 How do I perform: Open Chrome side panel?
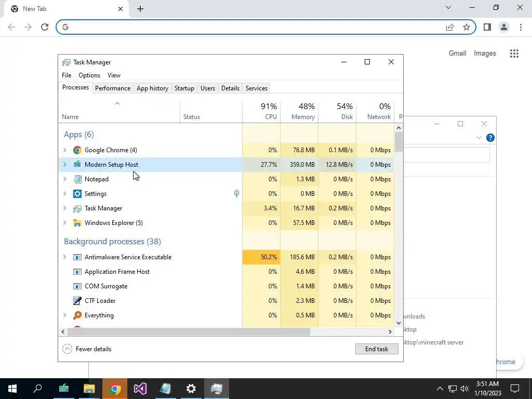(487, 27)
